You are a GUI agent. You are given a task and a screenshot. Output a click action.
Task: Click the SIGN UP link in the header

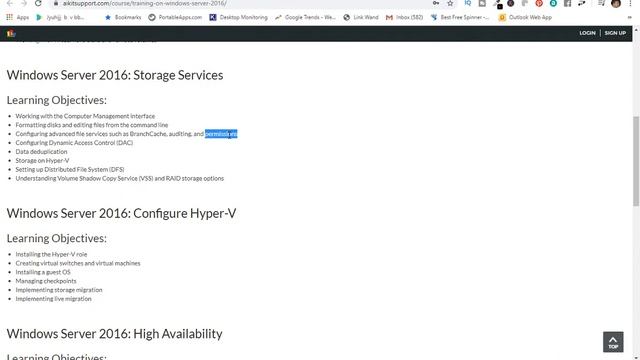click(615, 33)
